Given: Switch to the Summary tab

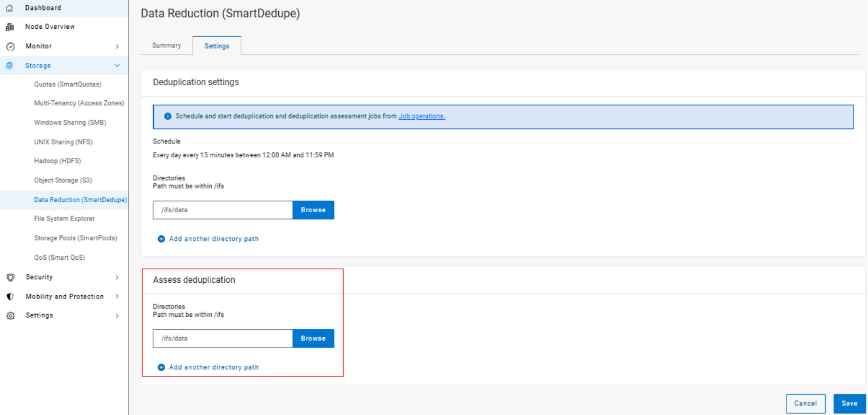Looking at the screenshot, I should click(x=167, y=45).
